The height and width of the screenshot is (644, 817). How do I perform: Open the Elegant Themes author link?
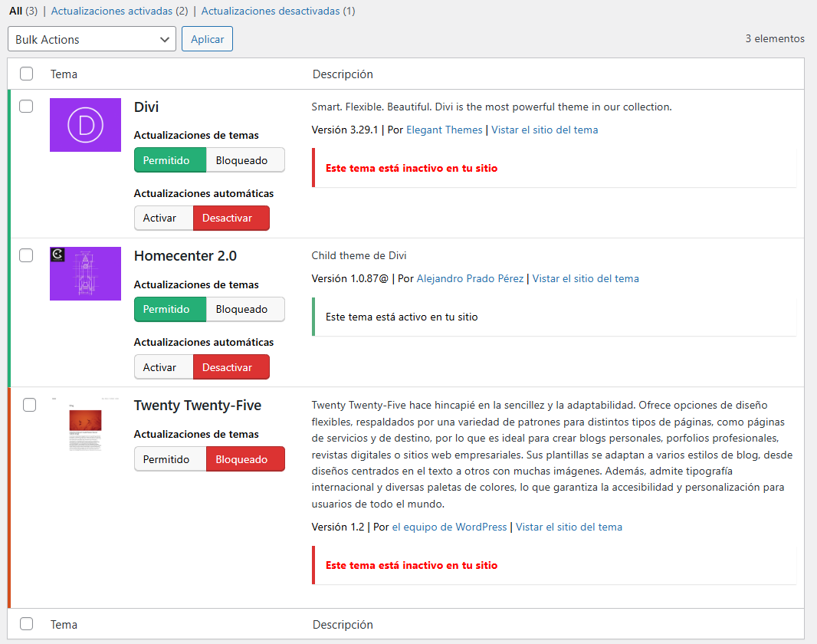[x=444, y=130]
